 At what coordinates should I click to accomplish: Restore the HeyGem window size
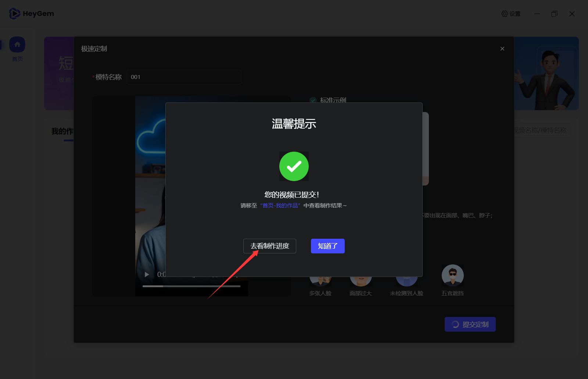click(554, 14)
